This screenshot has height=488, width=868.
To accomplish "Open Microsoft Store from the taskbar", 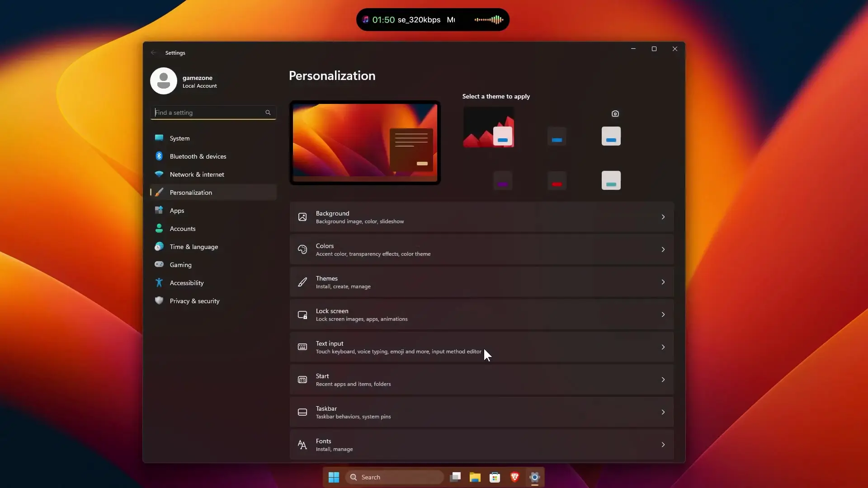I will (495, 477).
